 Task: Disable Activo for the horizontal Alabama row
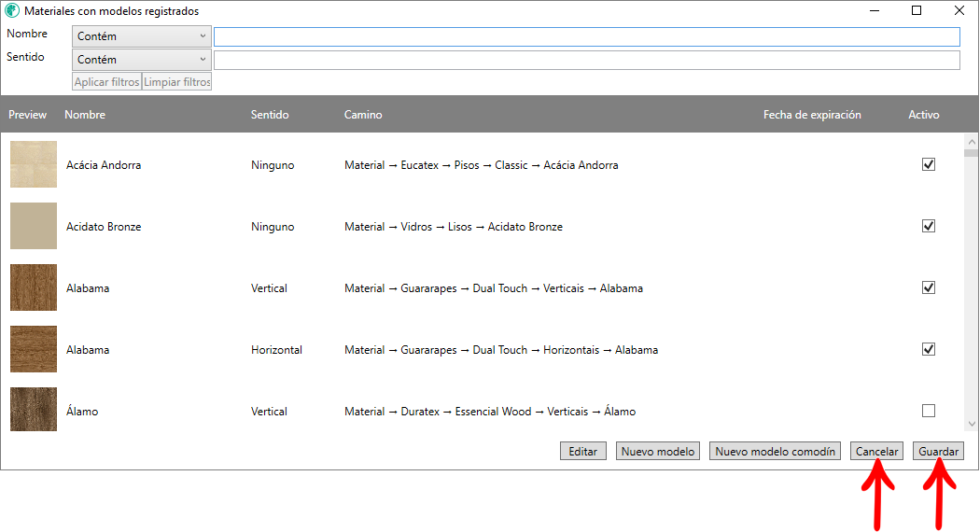pyautogui.click(x=928, y=349)
